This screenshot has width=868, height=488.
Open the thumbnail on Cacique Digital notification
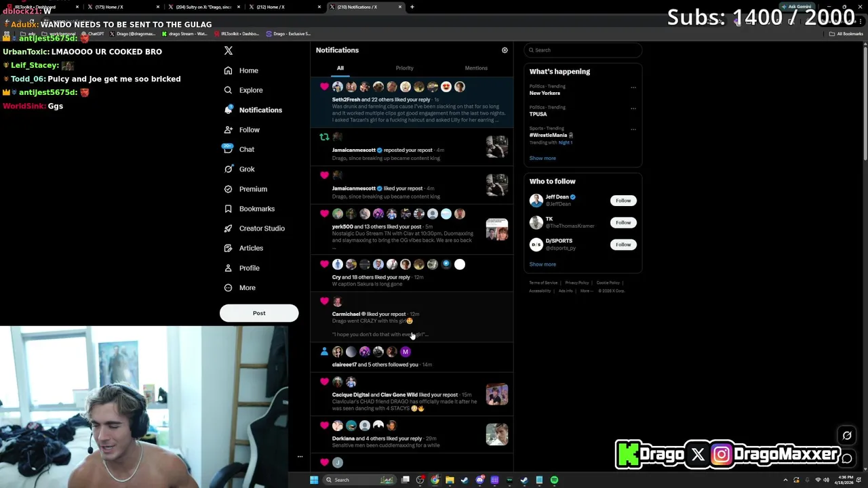(x=497, y=395)
